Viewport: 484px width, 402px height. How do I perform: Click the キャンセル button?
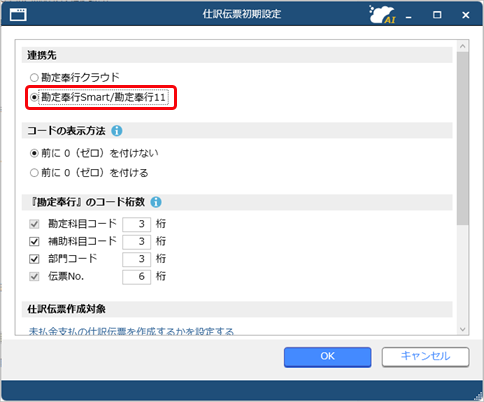pos(425,357)
